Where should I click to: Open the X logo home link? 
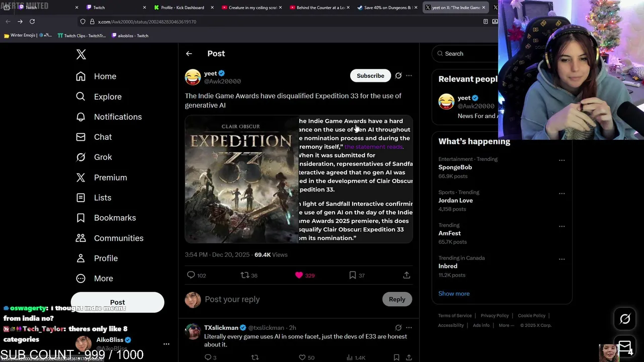(x=81, y=54)
